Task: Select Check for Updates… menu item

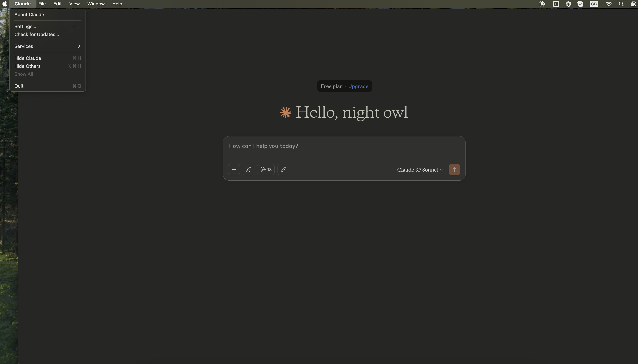Action: pos(37,34)
